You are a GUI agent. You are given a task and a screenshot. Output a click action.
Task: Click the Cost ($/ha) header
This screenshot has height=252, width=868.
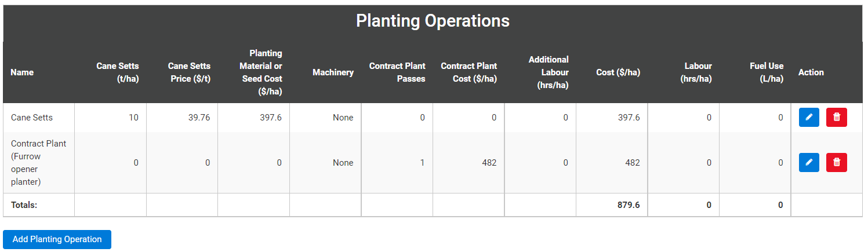[x=618, y=72]
